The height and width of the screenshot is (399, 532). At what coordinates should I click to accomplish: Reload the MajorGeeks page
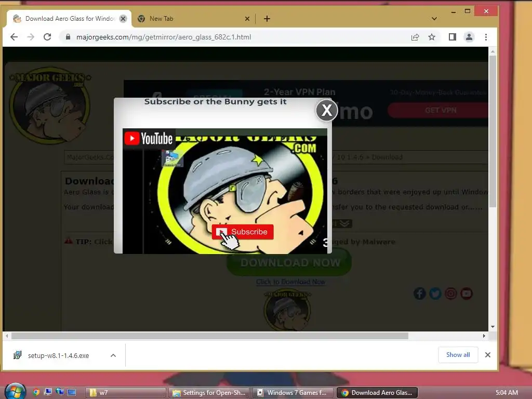click(x=47, y=37)
